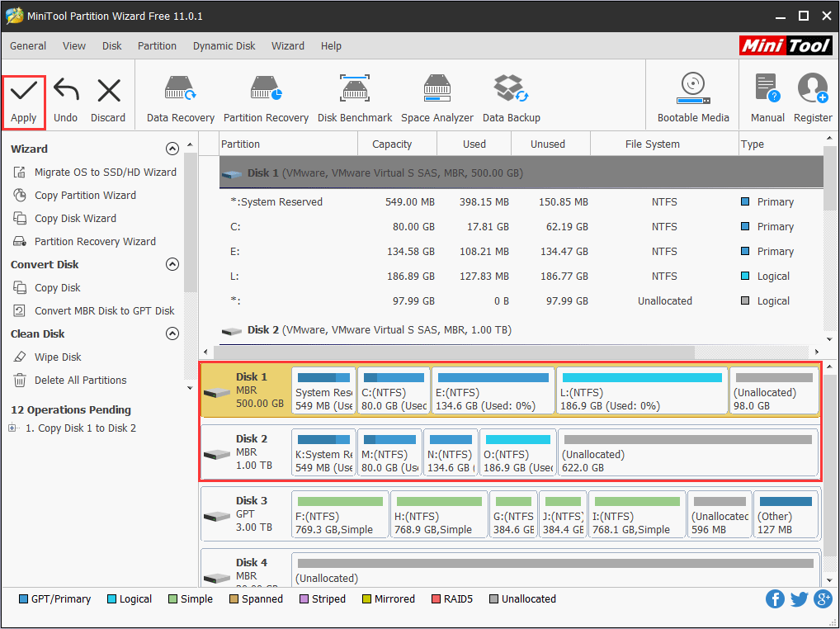
Task: Open the Partition Recovery Wizard in sidebar
Action: pos(84,241)
